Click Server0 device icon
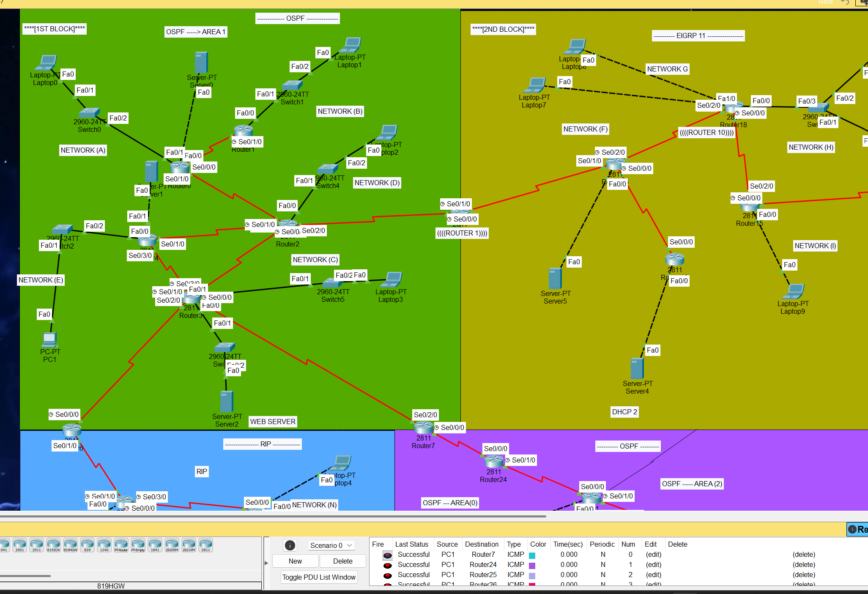868x594 pixels. 201,63
